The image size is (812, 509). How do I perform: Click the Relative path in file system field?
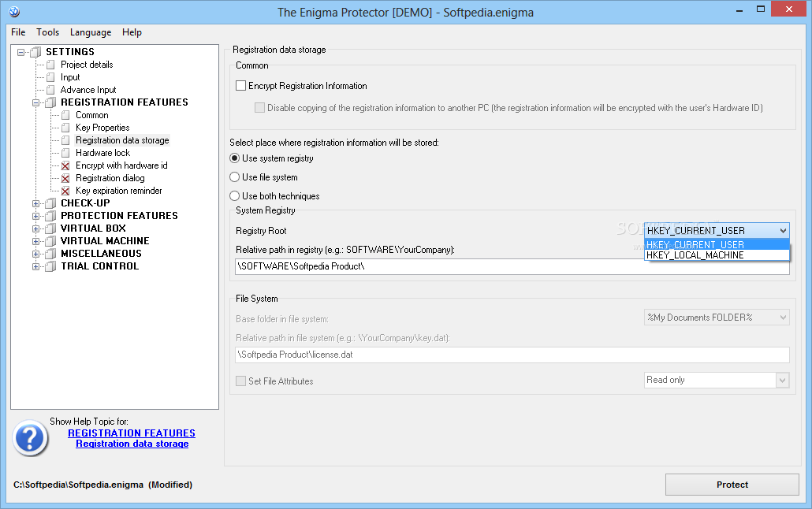512,355
